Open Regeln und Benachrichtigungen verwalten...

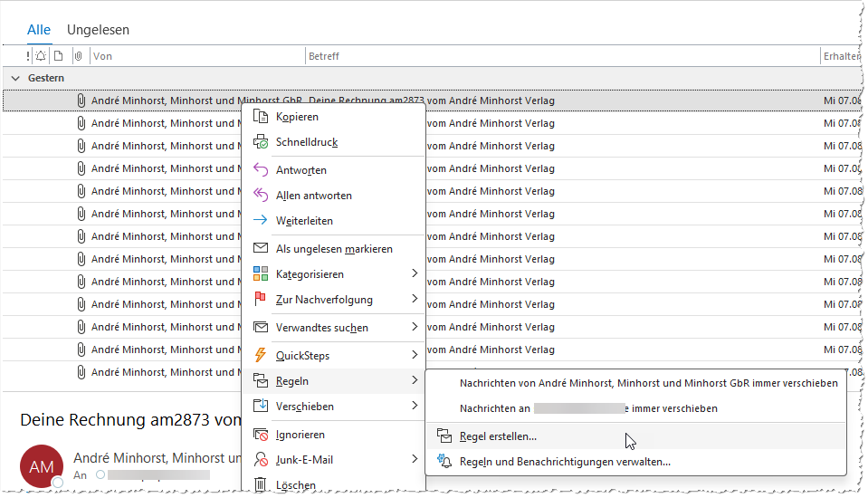point(565,462)
